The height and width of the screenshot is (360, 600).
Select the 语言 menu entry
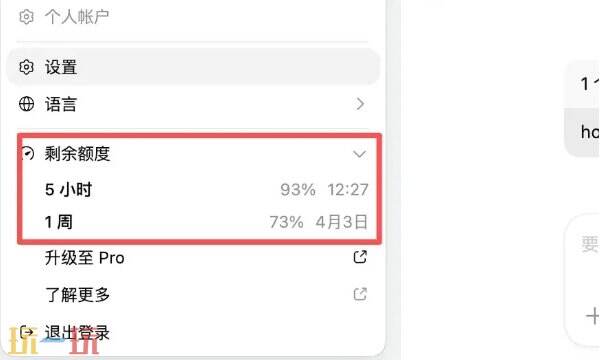point(193,104)
